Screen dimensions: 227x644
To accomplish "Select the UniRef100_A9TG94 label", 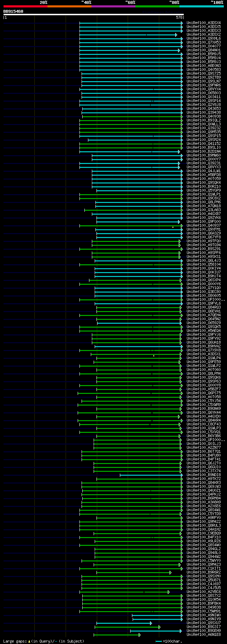I will (x=204, y=245).
